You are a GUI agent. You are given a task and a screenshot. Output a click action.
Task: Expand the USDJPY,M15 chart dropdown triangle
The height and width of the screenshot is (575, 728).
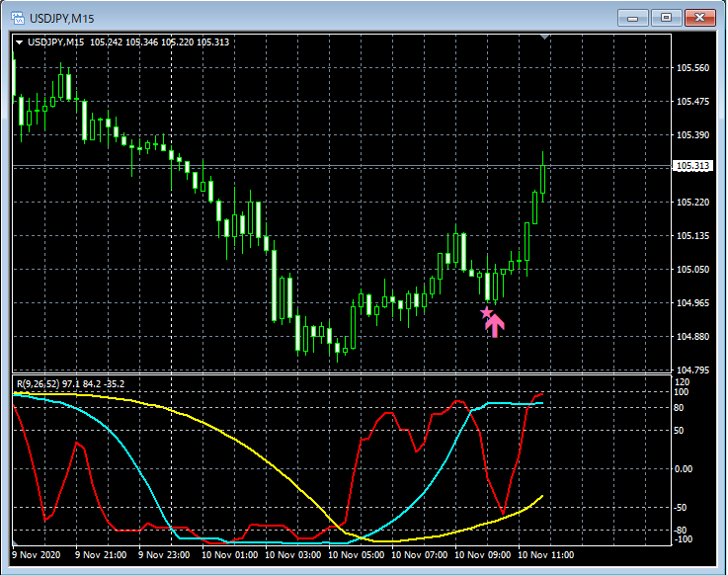pyautogui.click(x=20, y=42)
